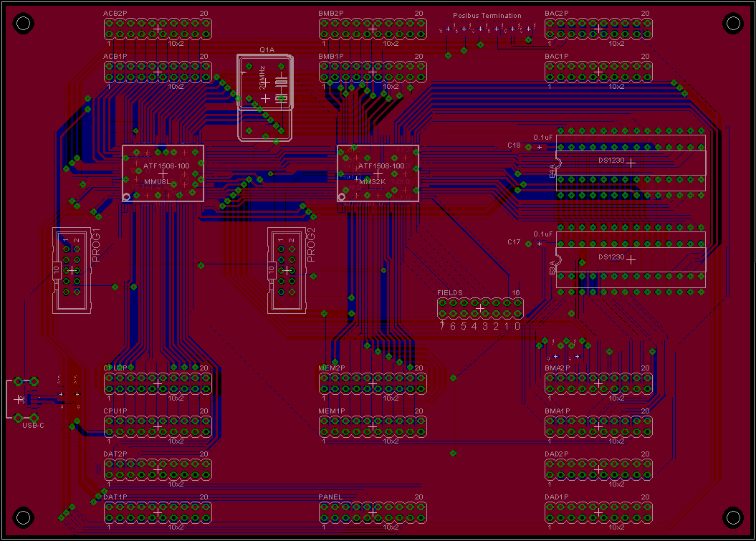The image size is (756, 541).
Task: Click the 0.1uF value beside C18
Action: tap(543, 138)
